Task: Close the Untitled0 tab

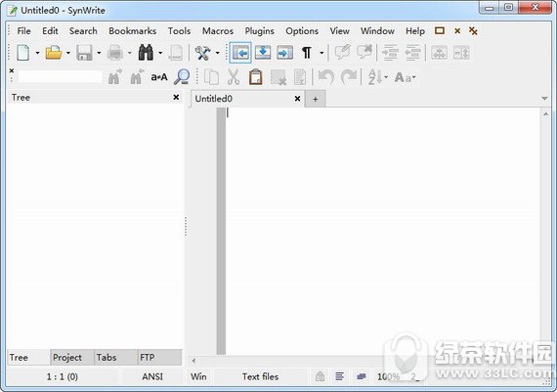Action: (x=298, y=99)
